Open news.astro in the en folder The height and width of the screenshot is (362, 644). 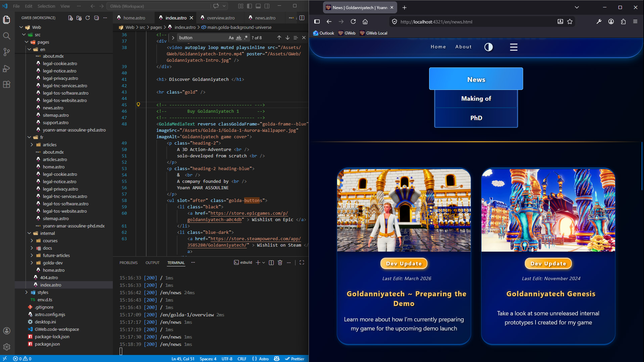(53, 108)
